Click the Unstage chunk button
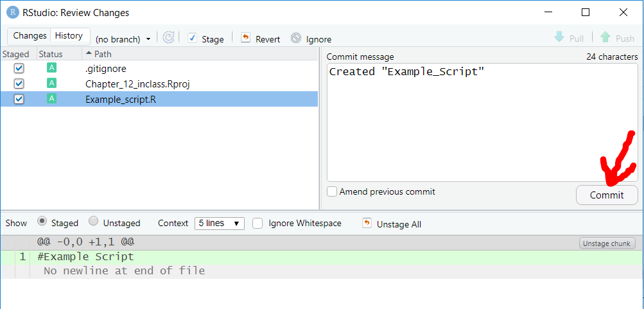The width and height of the screenshot is (644, 309). coord(607,243)
